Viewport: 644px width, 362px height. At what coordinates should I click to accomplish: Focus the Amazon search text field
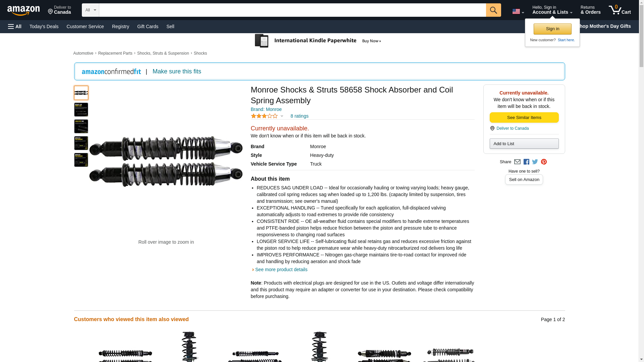click(292, 10)
